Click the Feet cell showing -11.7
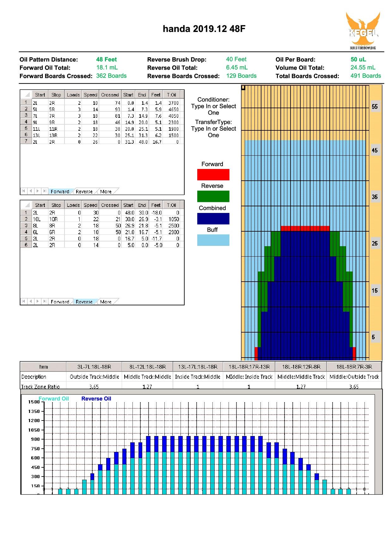The image size is (392, 555). coord(156,239)
